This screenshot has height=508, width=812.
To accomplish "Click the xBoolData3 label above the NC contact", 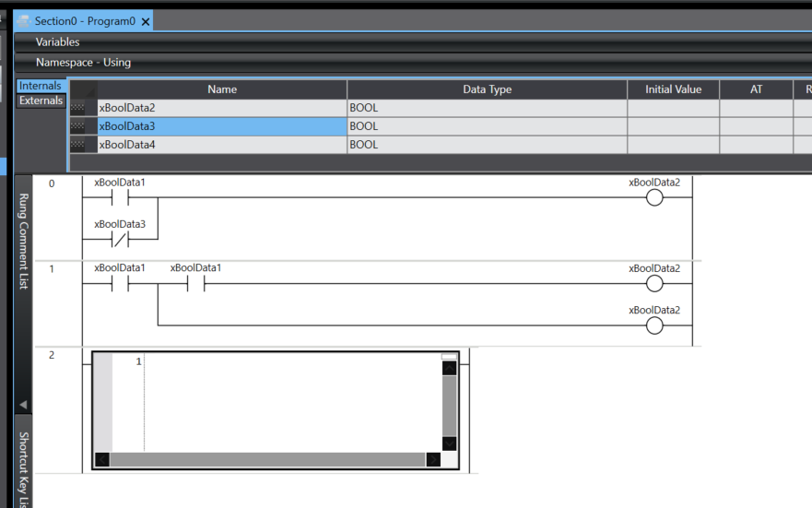I will [x=120, y=224].
